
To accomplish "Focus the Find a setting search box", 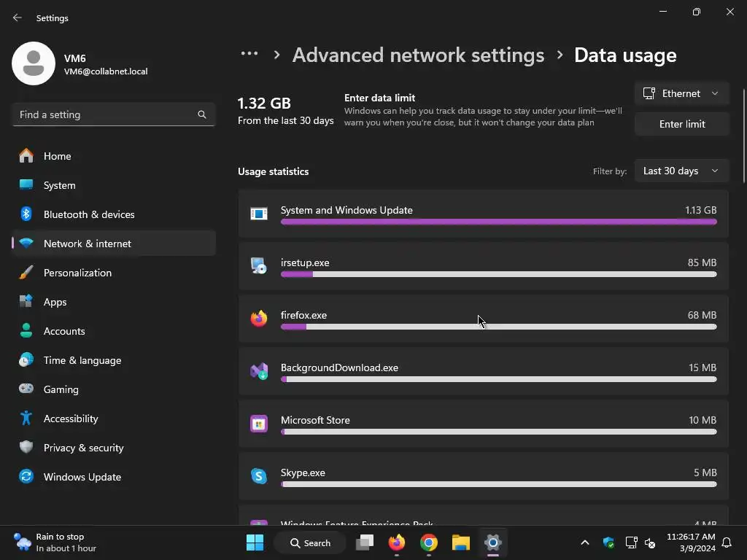I will click(106, 114).
